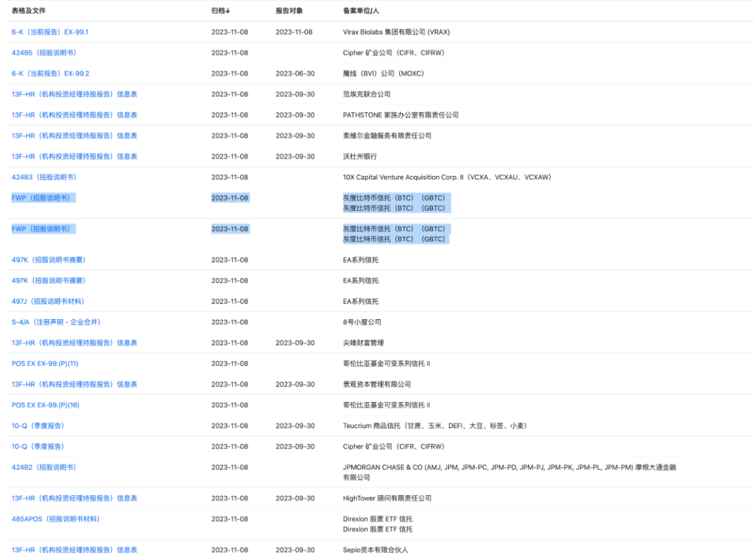
Task: Open the POS EX EX-99.(P)(16) link
Action: pyautogui.click(x=45, y=404)
